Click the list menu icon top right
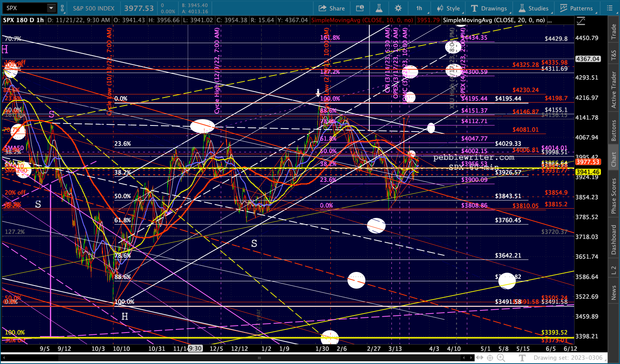The image size is (620, 364). pos(610,8)
